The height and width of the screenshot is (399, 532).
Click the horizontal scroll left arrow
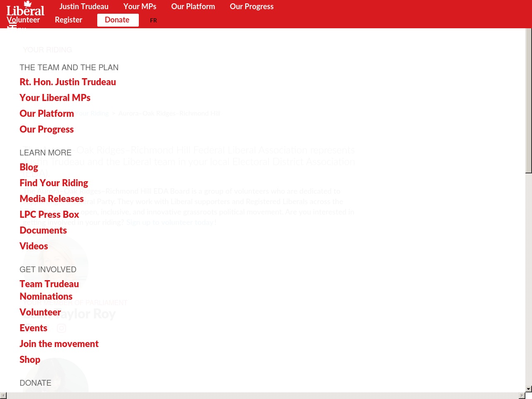(3, 396)
